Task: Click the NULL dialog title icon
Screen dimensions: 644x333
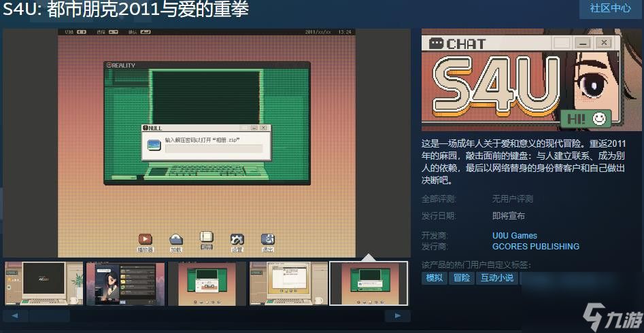Action: pyautogui.click(x=145, y=128)
